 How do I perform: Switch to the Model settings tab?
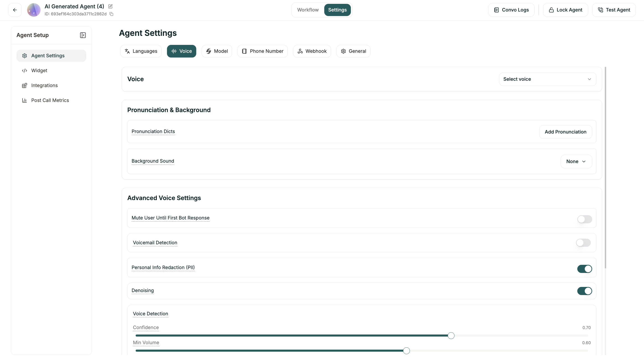tap(217, 51)
